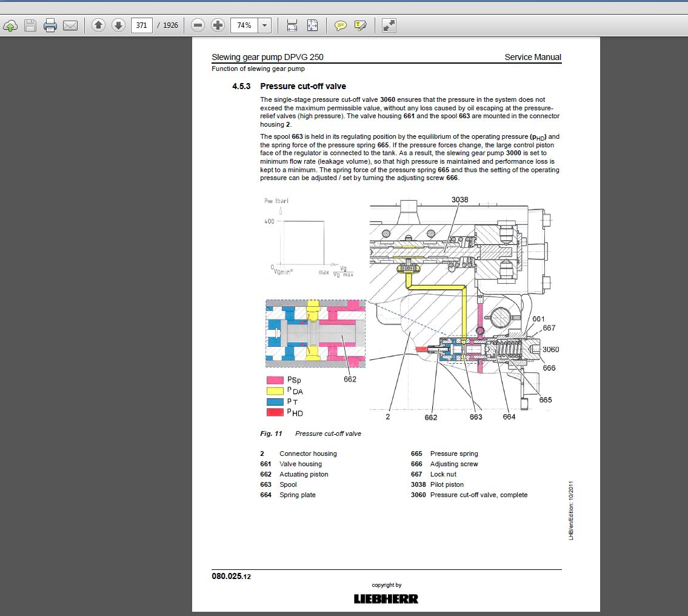The width and height of the screenshot is (688, 616).
Task: Click the 'Service Manual' header text
Action: point(533,57)
